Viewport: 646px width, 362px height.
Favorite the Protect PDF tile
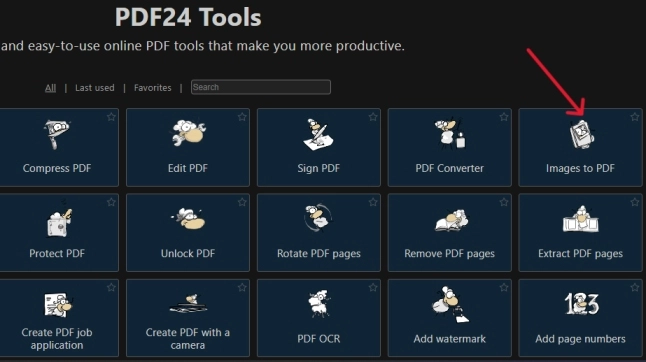(111, 202)
